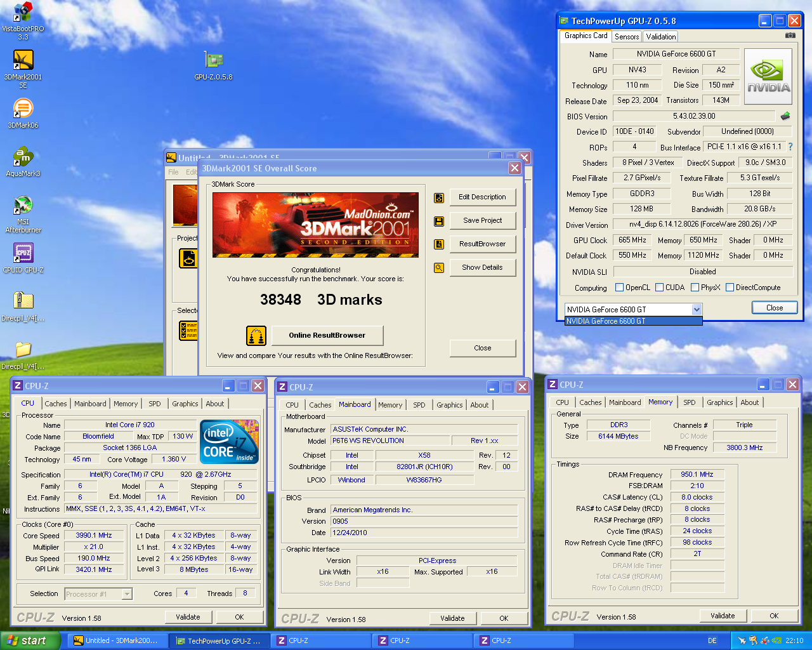This screenshot has height=650, width=812.
Task: Click the ASUSTeK Computer INC. manufacturer field
Action: 424,430
